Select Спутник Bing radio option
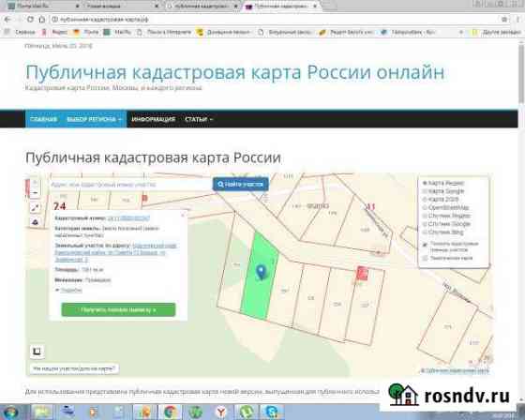The width and height of the screenshot is (525, 420). pyautogui.click(x=425, y=232)
